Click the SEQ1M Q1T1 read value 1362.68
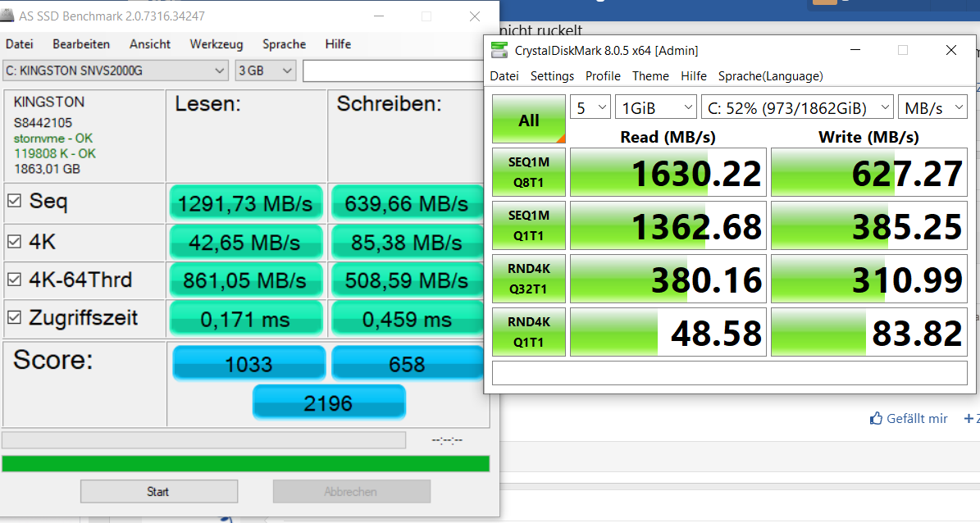 coord(668,225)
